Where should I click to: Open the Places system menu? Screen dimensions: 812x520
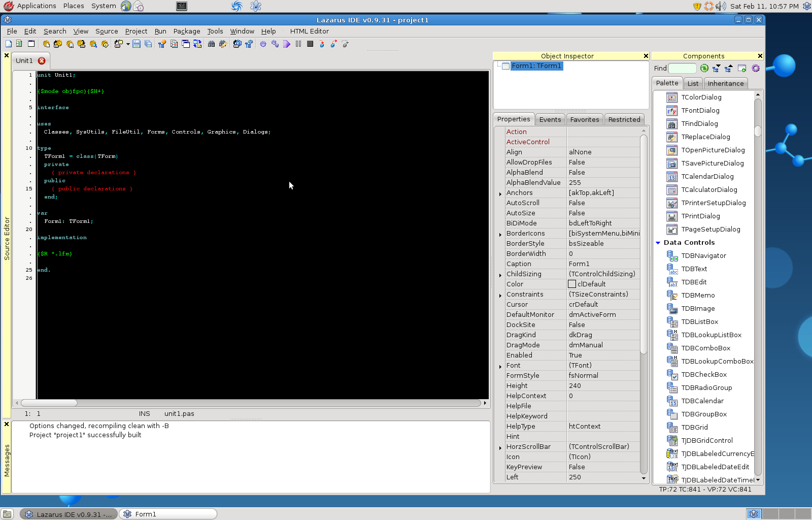[x=74, y=6]
